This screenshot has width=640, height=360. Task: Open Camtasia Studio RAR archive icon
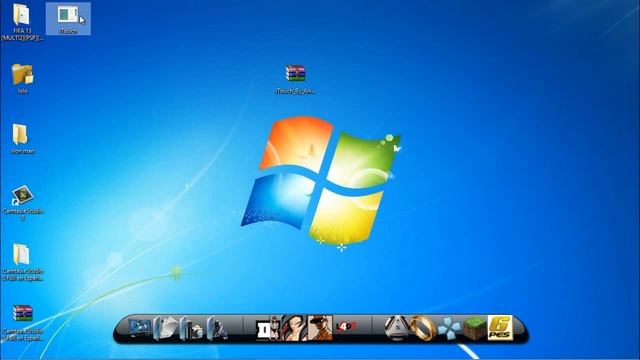(x=22, y=313)
